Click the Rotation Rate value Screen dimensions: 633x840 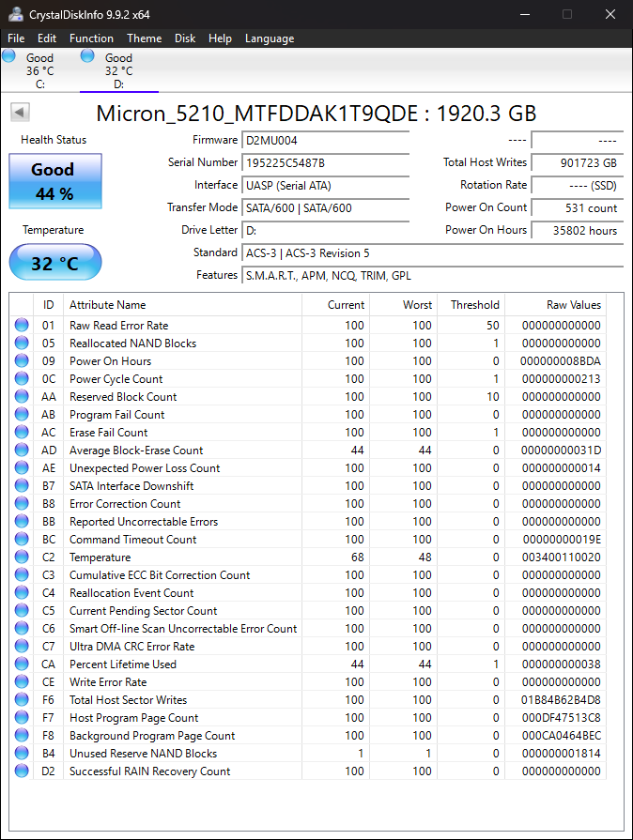pos(578,185)
